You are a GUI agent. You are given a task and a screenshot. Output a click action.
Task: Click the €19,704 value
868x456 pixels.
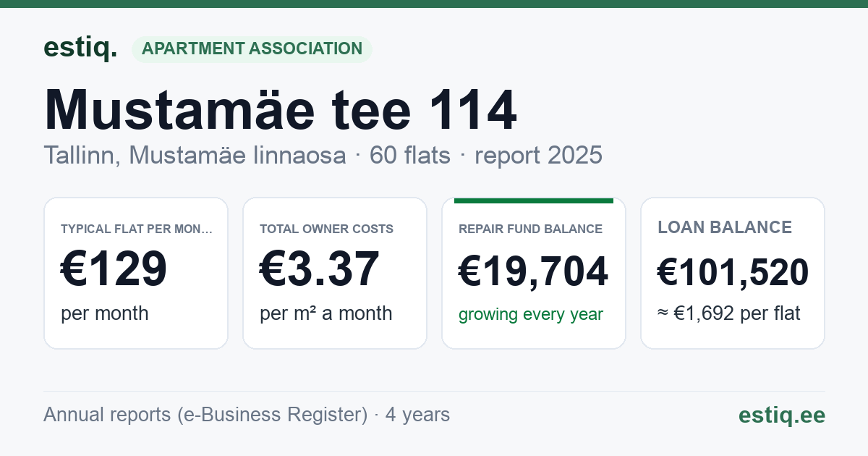(x=534, y=272)
